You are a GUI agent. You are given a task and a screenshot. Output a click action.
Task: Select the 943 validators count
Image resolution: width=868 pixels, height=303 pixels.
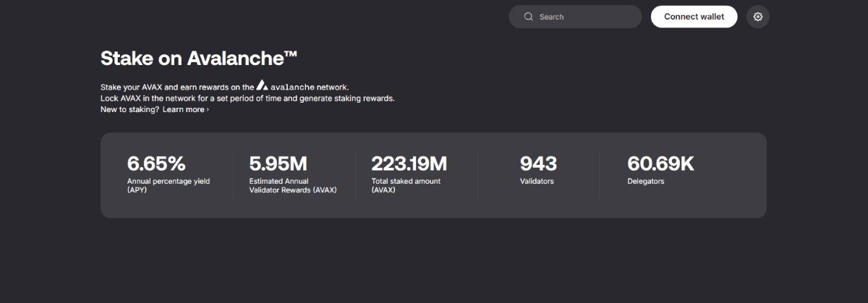[x=538, y=163]
